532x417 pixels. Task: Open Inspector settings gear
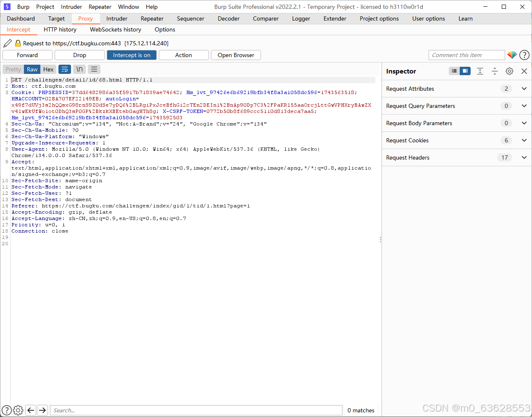click(x=509, y=71)
